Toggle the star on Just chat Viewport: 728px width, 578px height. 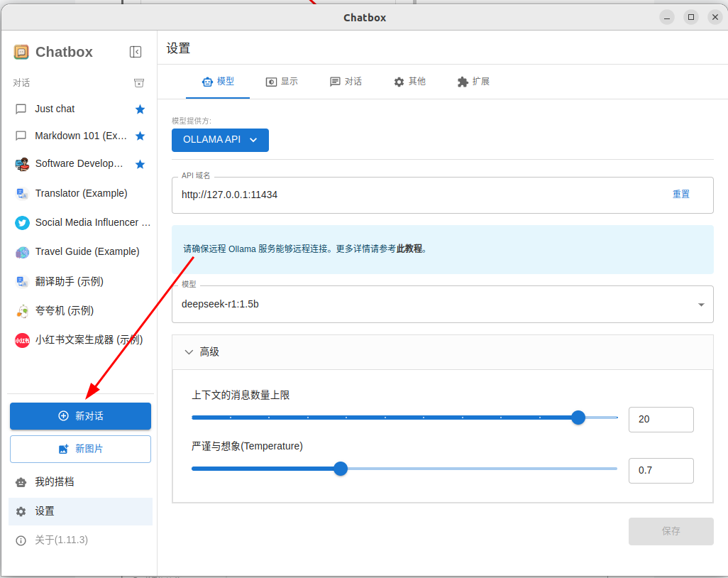point(140,109)
